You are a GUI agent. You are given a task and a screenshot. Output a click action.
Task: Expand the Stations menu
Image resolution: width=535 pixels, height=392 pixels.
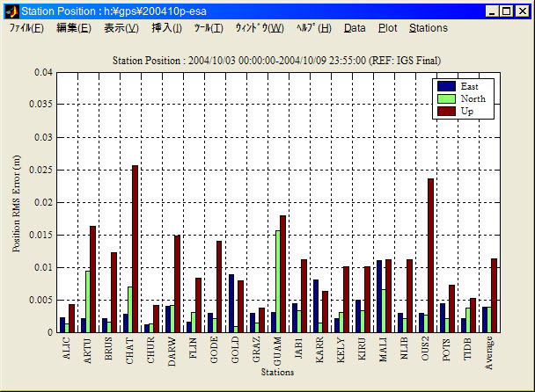tap(429, 28)
